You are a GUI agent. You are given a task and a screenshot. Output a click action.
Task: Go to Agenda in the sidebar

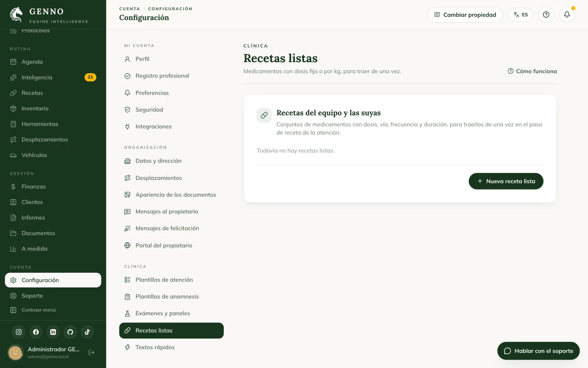pyautogui.click(x=53, y=62)
